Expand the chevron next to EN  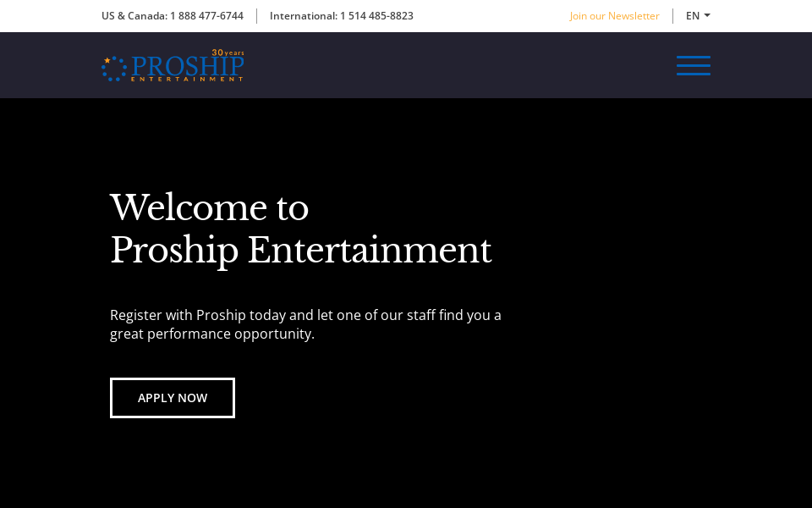pos(708,14)
